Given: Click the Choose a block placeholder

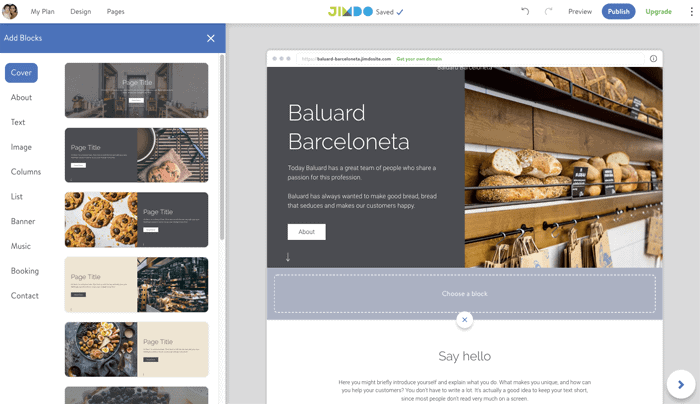Looking at the screenshot, I should coord(465,293).
